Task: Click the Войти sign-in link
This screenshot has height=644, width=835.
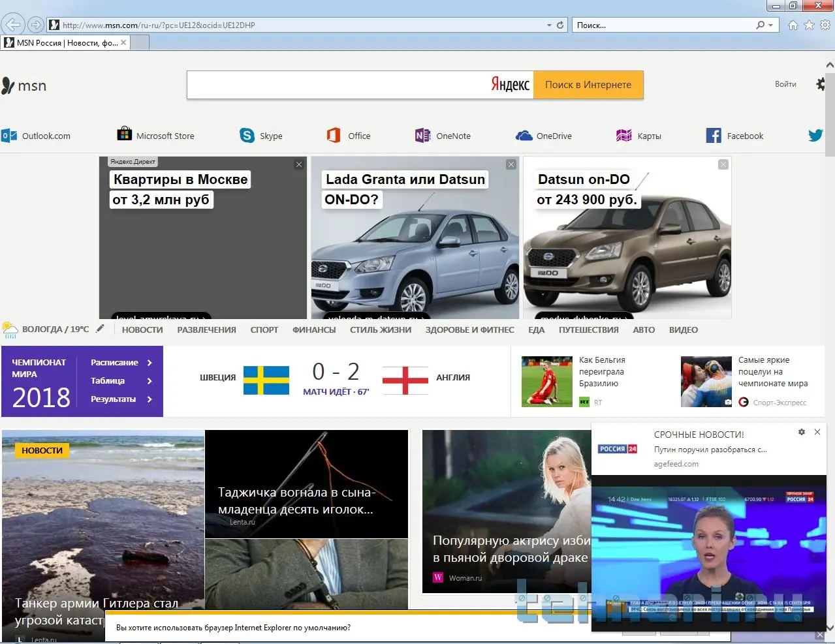Action: [x=785, y=84]
